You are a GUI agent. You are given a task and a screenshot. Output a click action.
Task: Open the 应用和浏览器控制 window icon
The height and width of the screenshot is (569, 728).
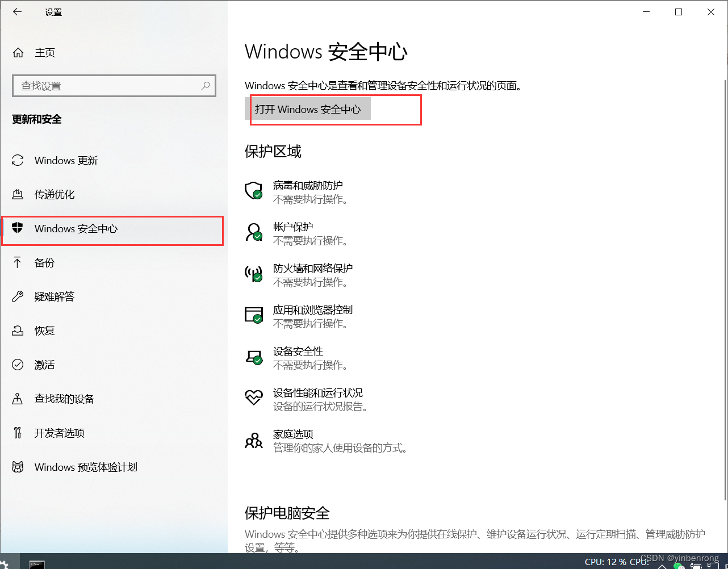pos(253,315)
